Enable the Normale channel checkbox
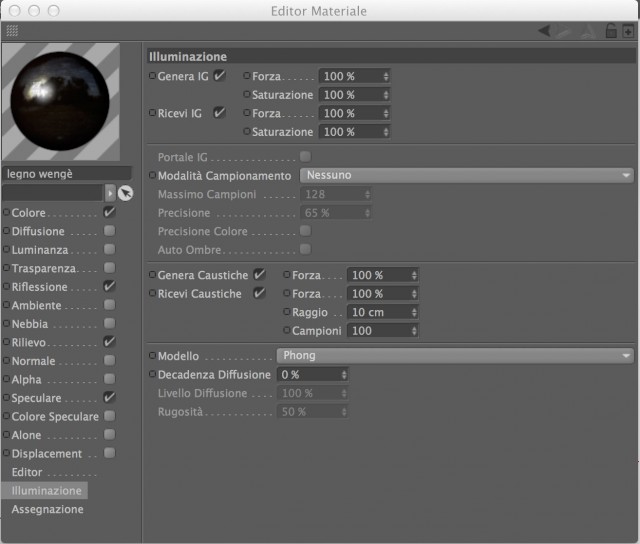The width and height of the screenshot is (640, 544). [x=109, y=360]
